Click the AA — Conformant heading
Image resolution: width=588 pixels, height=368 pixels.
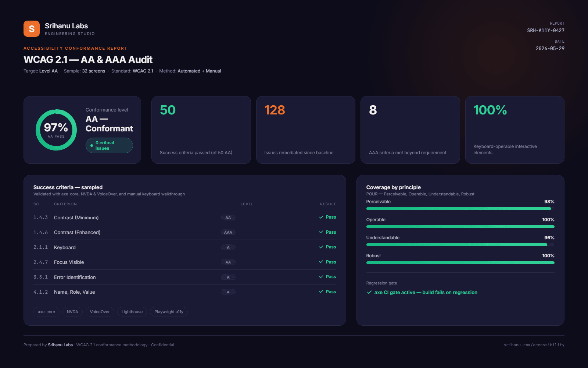click(x=109, y=124)
